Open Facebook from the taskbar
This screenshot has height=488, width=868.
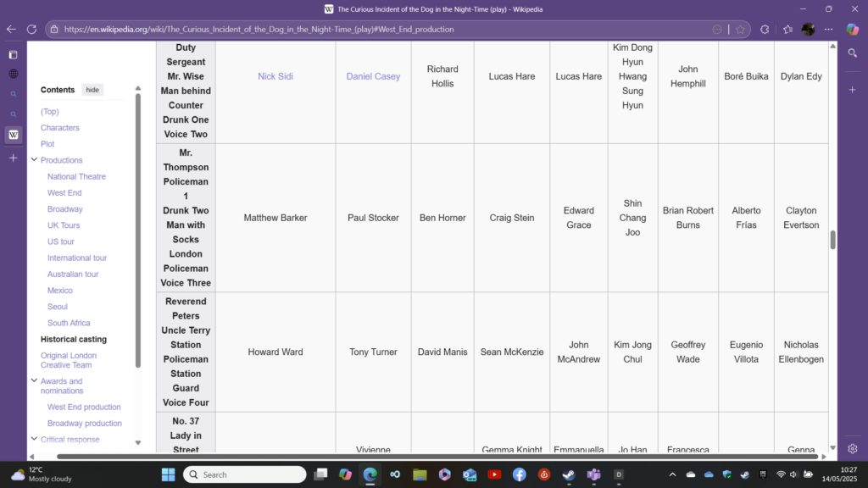[x=520, y=474]
